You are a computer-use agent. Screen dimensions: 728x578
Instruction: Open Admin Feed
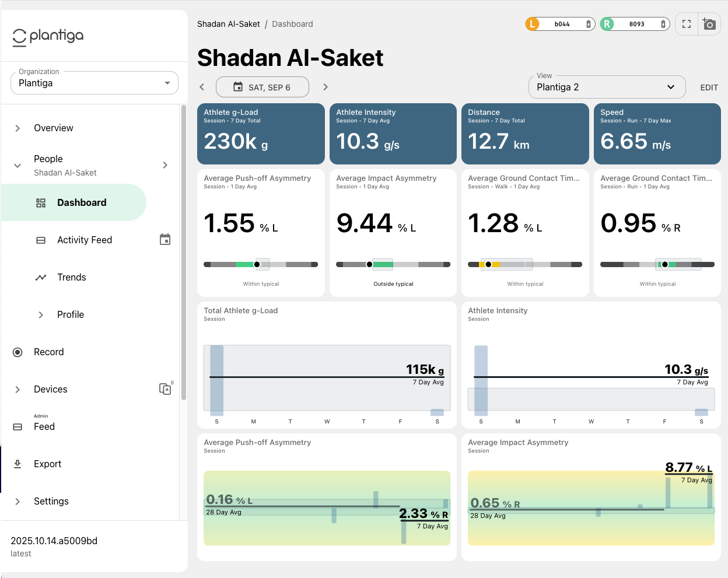pos(44,426)
